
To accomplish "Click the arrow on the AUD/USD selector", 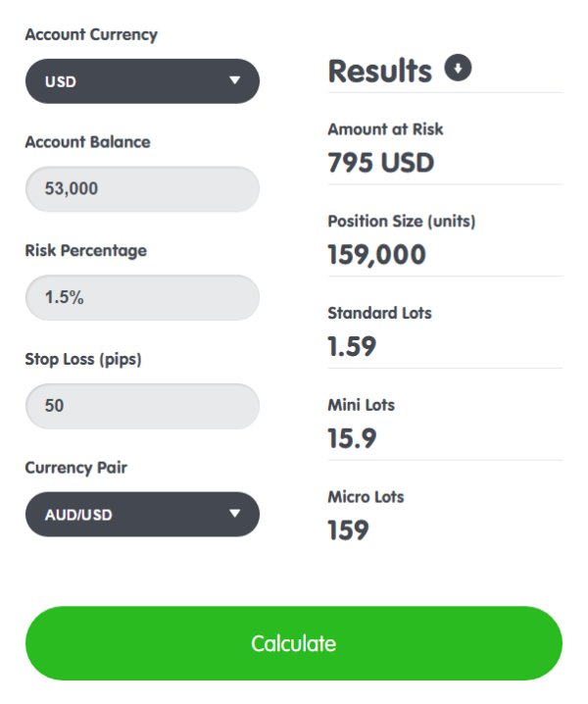I will click(234, 513).
